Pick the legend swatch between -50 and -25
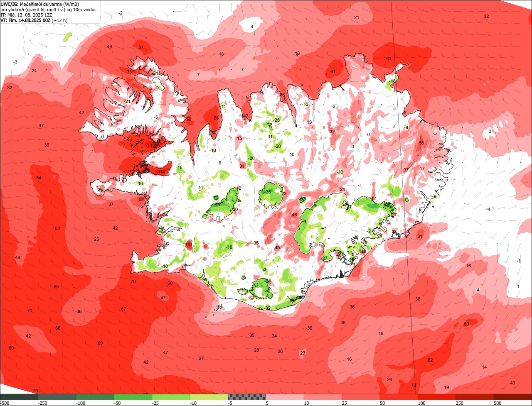 (133, 397)
